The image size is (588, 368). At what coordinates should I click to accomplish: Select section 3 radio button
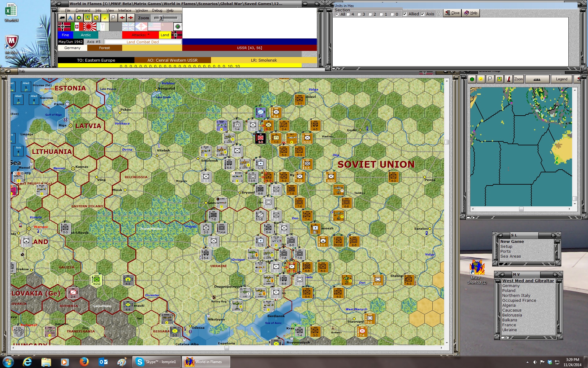(x=359, y=14)
